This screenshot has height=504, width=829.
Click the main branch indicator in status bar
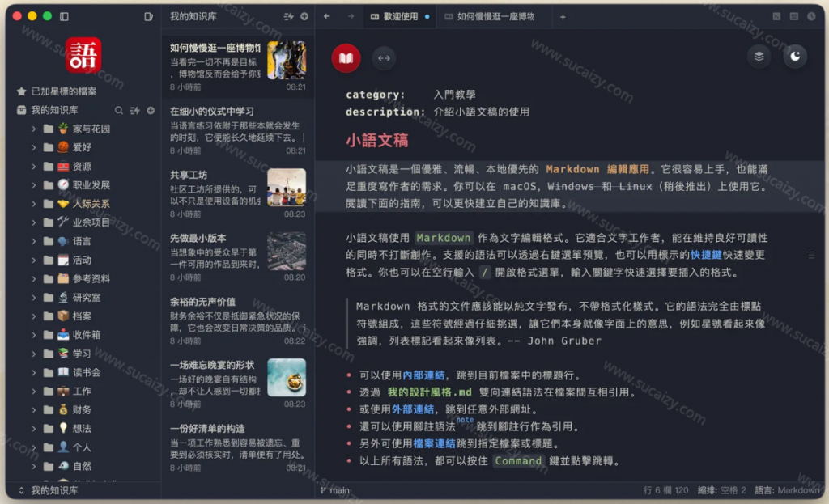click(335, 490)
